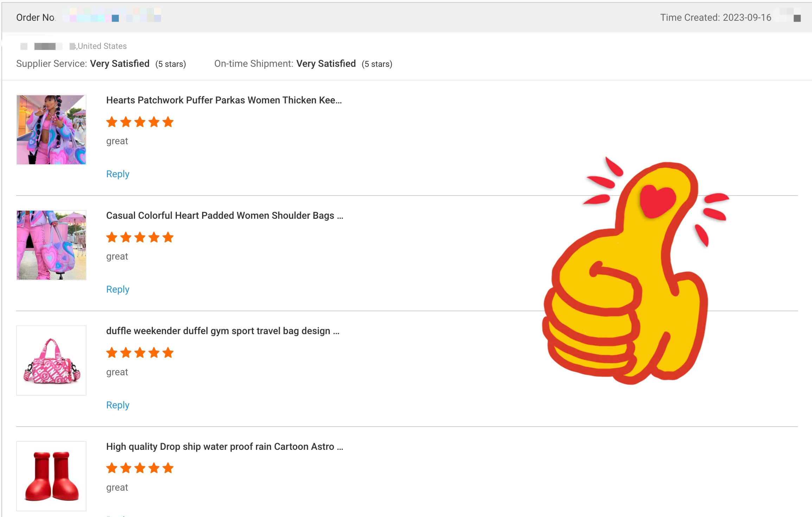Open the duffle weekender duffel gym title
Viewport: 812px width, 517px height.
click(x=223, y=331)
